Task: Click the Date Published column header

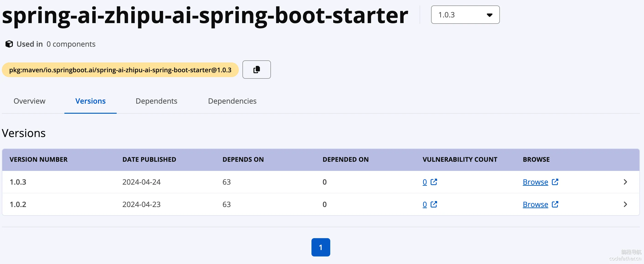Action: coord(149,159)
